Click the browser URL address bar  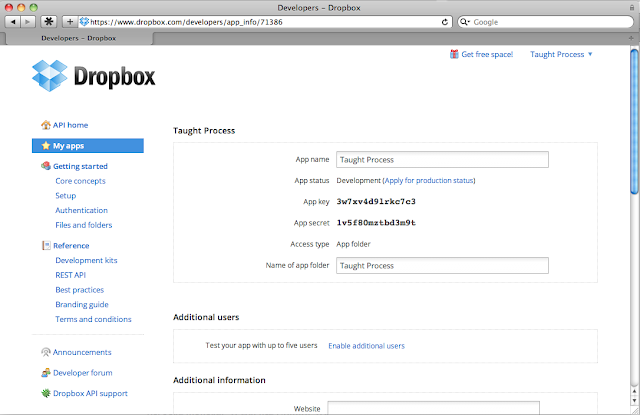(x=262, y=22)
